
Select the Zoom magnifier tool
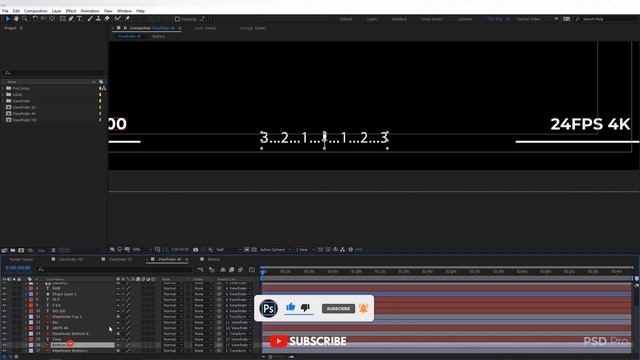[x=24, y=19]
